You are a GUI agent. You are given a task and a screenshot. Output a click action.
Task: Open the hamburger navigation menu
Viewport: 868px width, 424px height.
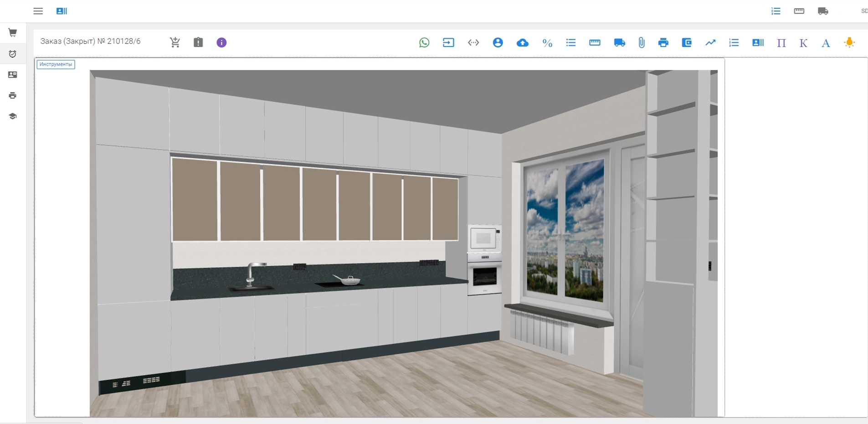[x=38, y=11]
